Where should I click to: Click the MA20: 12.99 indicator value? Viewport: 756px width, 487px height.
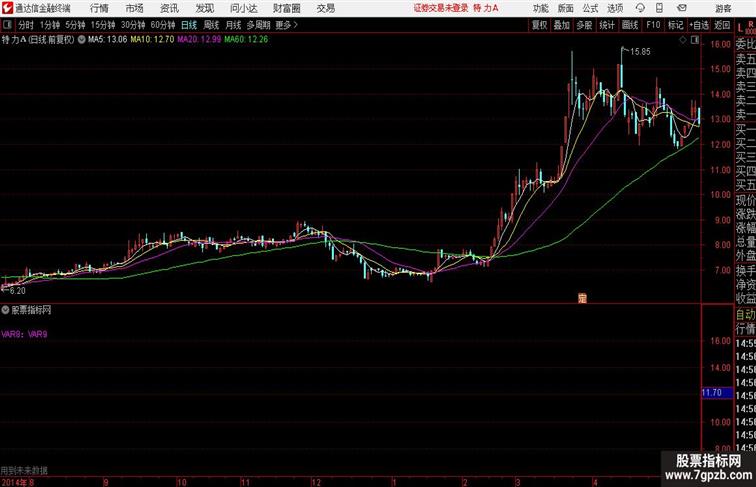[199, 40]
